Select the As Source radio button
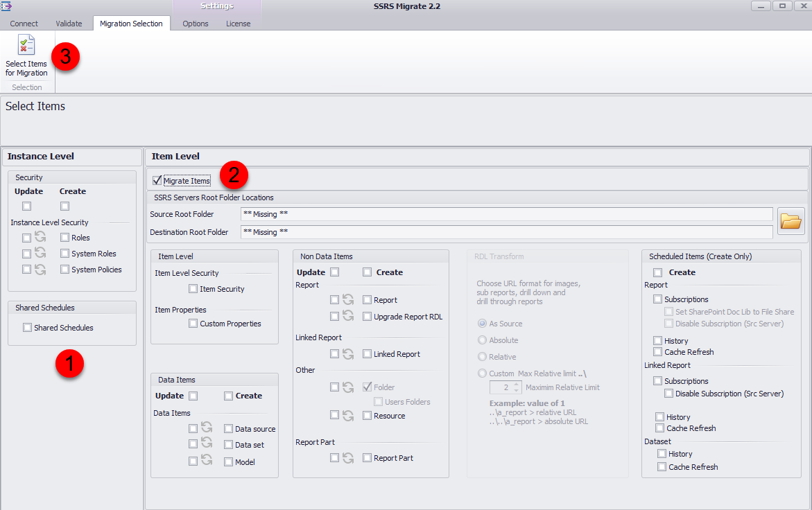This screenshot has height=510, width=812. (482, 324)
